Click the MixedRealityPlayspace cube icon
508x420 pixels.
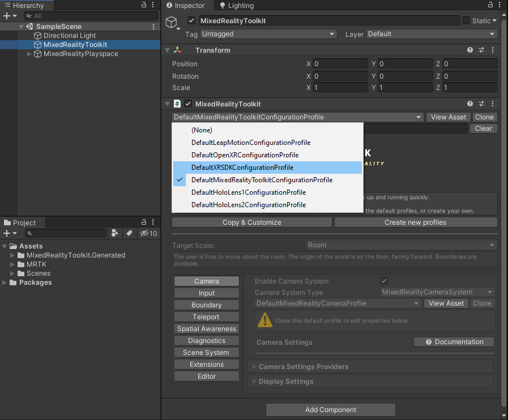[38, 54]
